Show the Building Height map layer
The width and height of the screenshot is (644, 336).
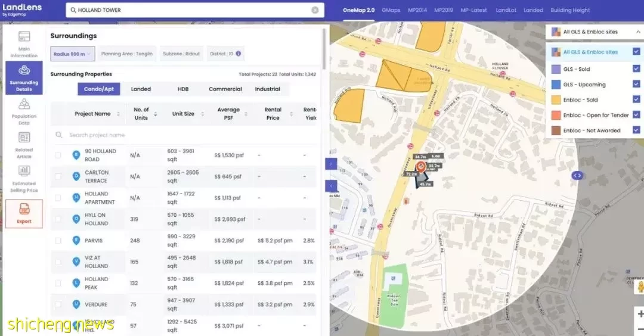coord(570,10)
